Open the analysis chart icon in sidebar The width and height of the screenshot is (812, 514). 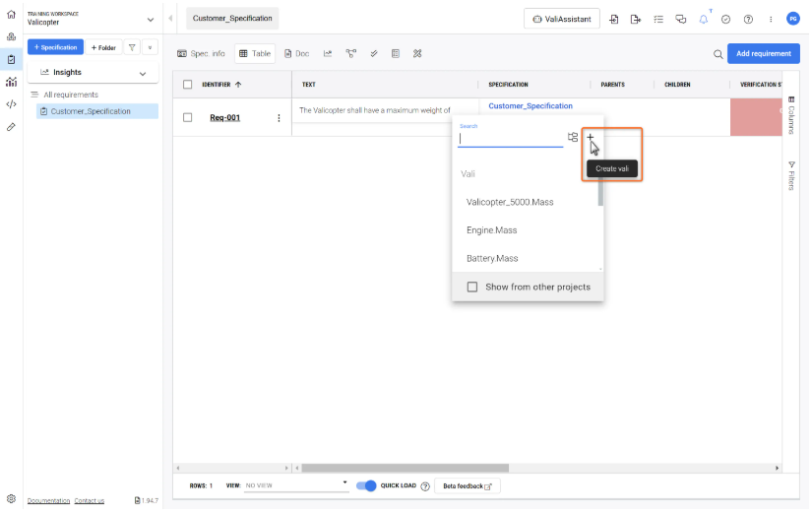[x=11, y=82]
